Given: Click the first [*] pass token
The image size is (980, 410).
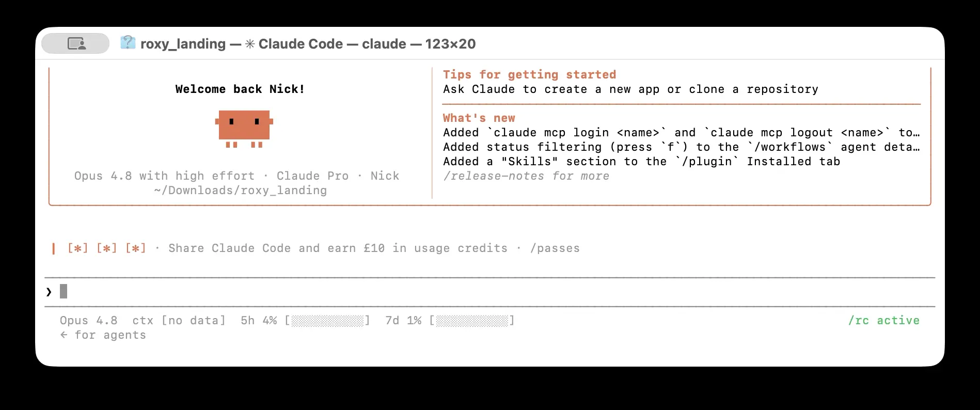Looking at the screenshot, I should (x=77, y=248).
